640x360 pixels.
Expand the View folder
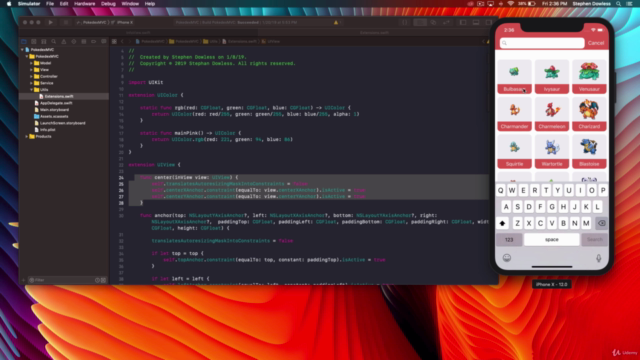(31, 70)
